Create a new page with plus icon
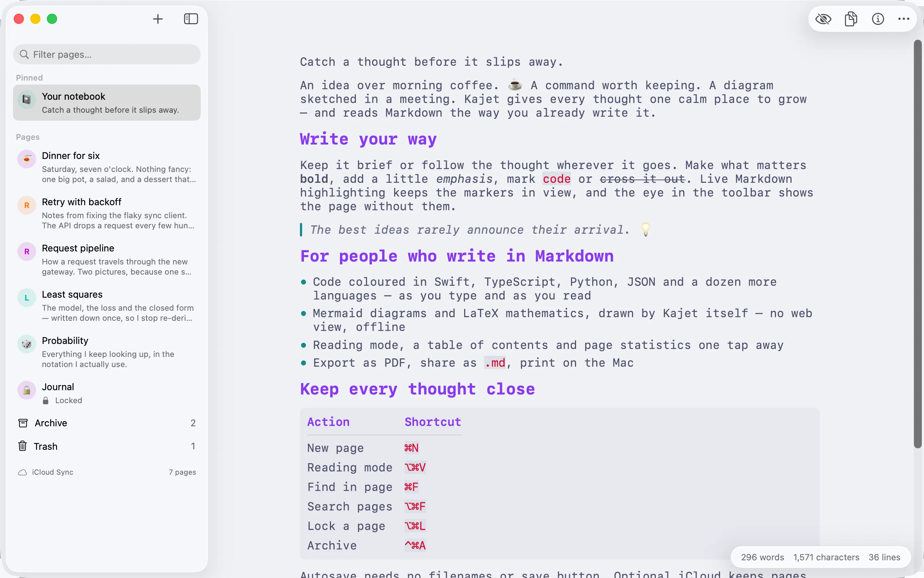The width and height of the screenshot is (924, 578). click(158, 19)
